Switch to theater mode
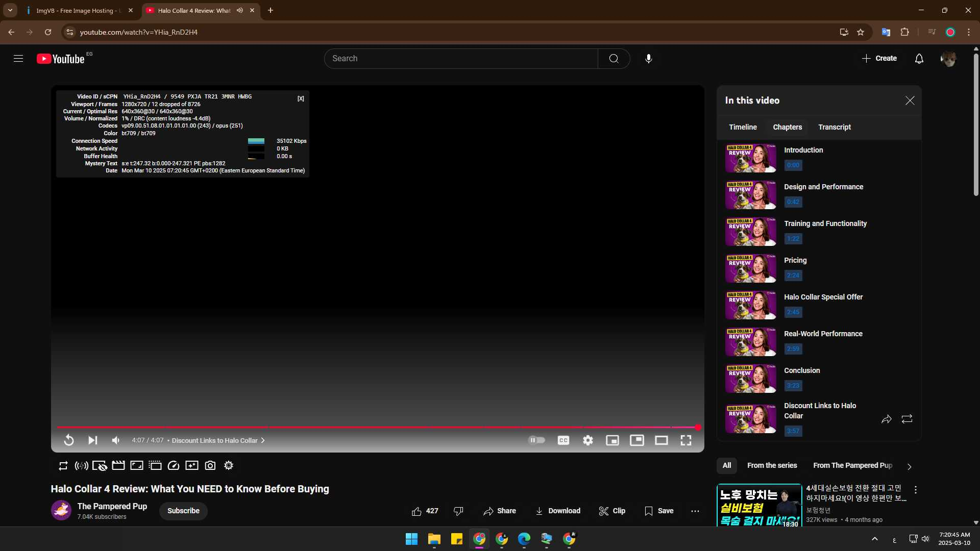980x551 pixels. pyautogui.click(x=661, y=440)
